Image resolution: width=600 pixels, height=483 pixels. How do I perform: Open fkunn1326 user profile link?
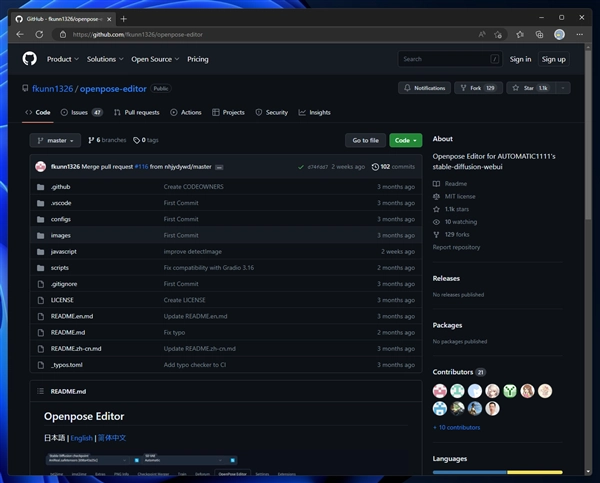[x=52, y=89]
